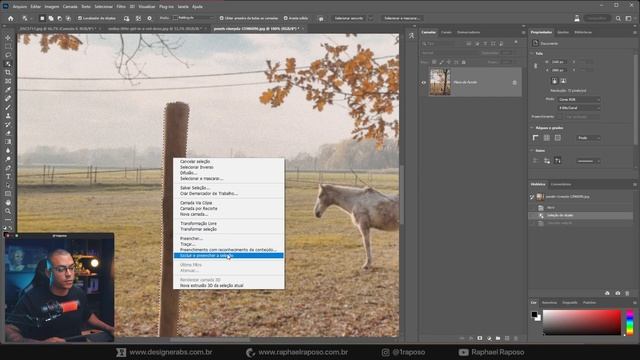The width and height of the screenshot is (640, 360).
Task: Click the Subtract from selection mode icon
Action: [60, 18]
